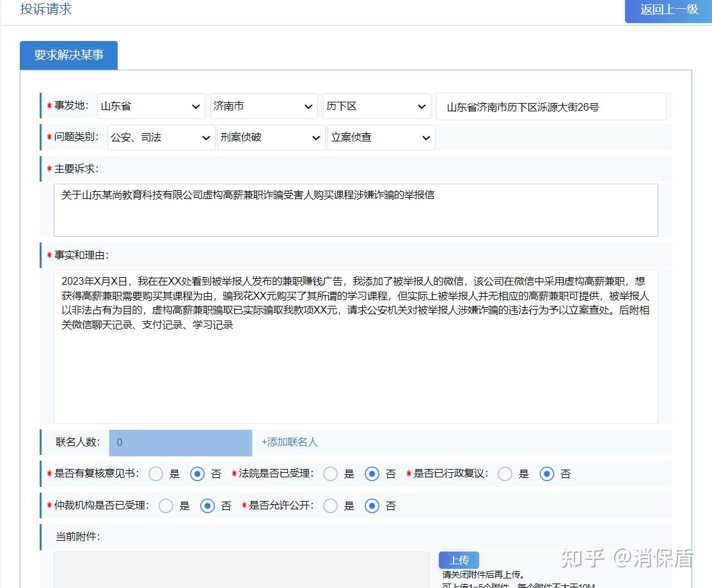This screenshot has width=712, height=588.
Task: Click the 主要诉求 field label
Action: [x=76, y=169]
